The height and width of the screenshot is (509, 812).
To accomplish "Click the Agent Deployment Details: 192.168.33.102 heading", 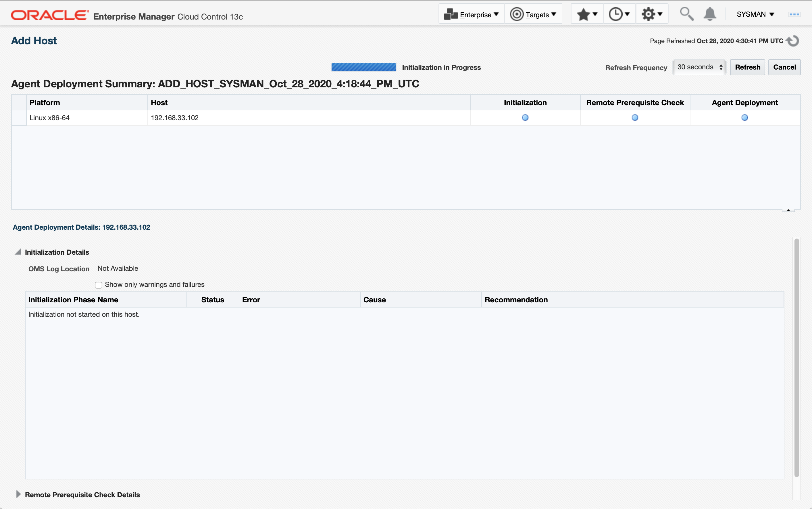I will click(81, 227).
